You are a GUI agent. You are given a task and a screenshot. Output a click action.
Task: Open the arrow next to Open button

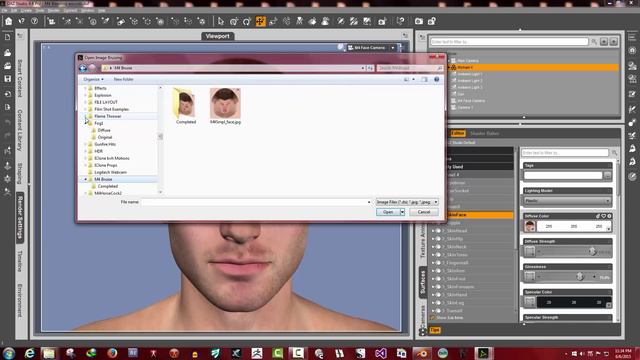click(x=402, y=212)
